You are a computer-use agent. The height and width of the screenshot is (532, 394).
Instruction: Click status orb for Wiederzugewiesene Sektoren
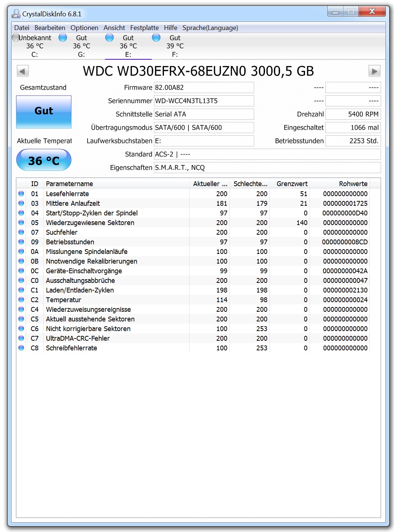click(x=21, y=222)
